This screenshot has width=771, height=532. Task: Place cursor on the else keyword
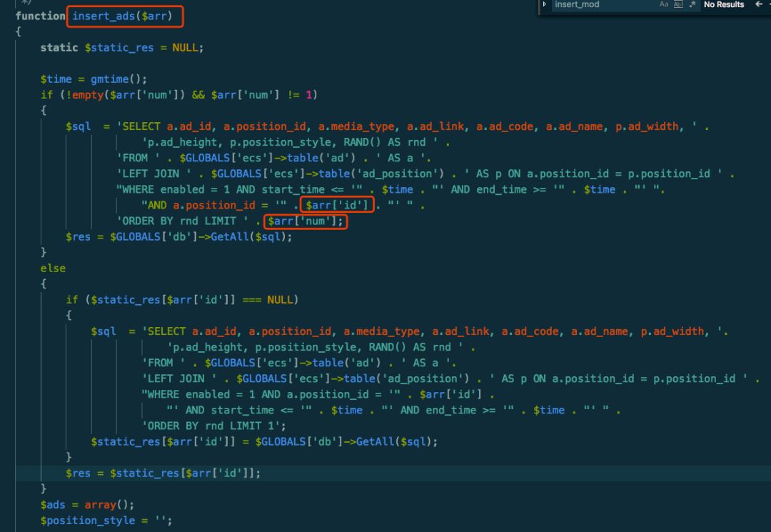pyautogui.click(x=53, y=268)
